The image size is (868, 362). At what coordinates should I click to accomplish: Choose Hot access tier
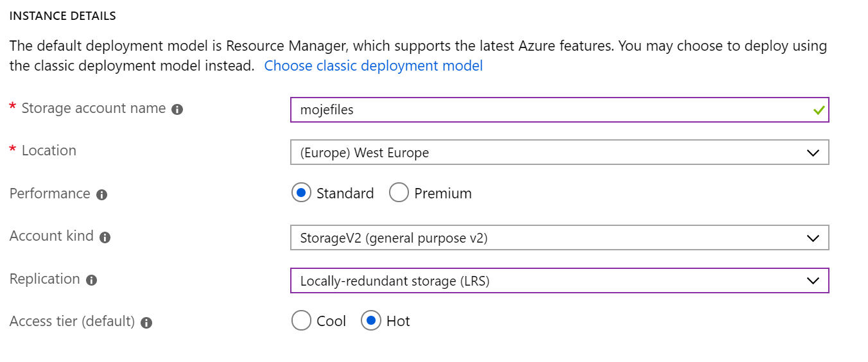coord(370,320)
